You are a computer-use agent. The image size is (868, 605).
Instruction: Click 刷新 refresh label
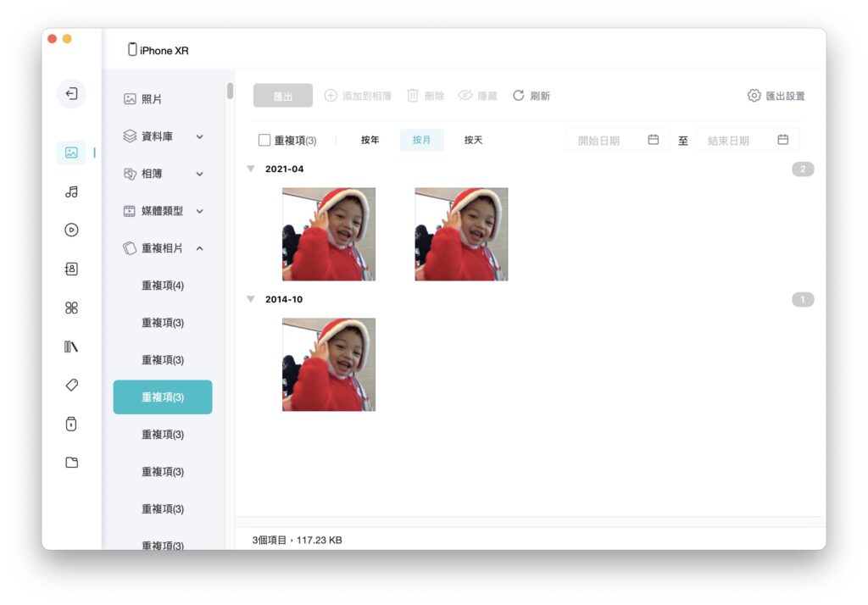[540, 96]
